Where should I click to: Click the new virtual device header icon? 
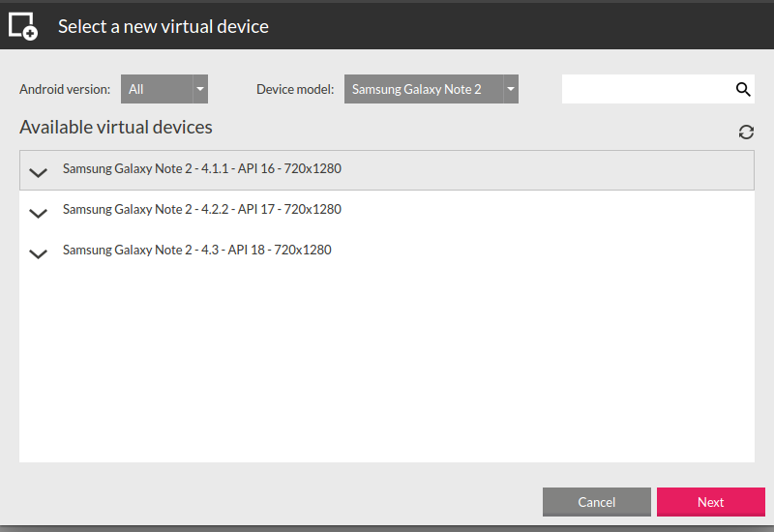coord(22,27)
